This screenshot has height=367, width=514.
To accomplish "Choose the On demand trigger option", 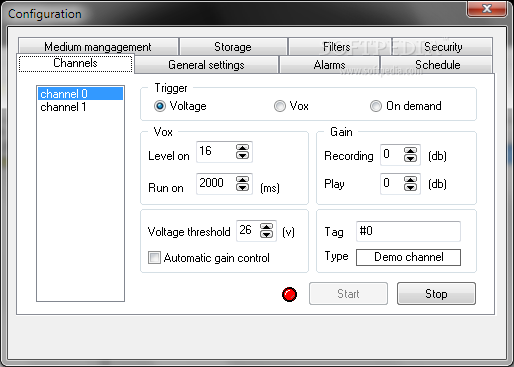I will tap(406, 106).
